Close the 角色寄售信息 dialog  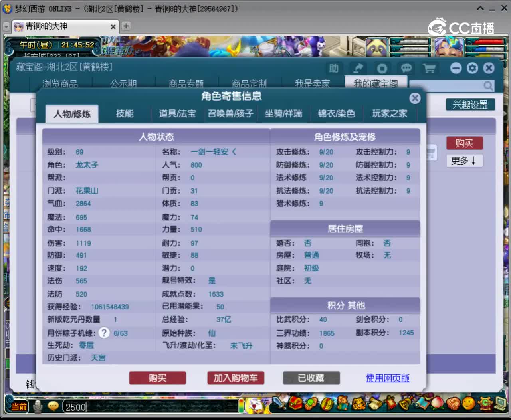pyautogui.click(x=415, y=98)
